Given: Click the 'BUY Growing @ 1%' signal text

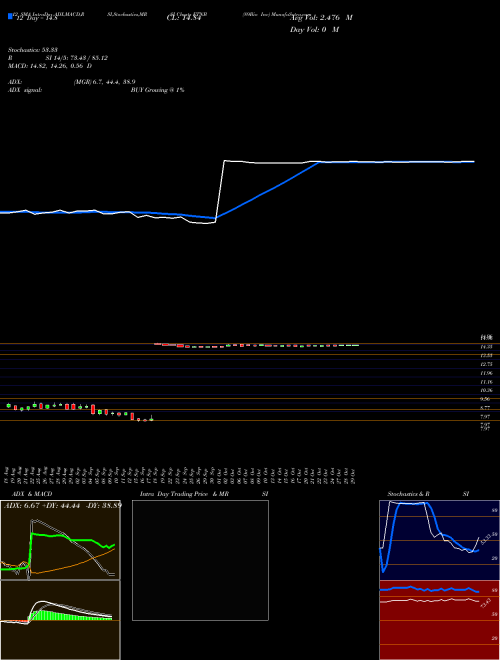Looking at the screenshot, I should pos(157,90).
